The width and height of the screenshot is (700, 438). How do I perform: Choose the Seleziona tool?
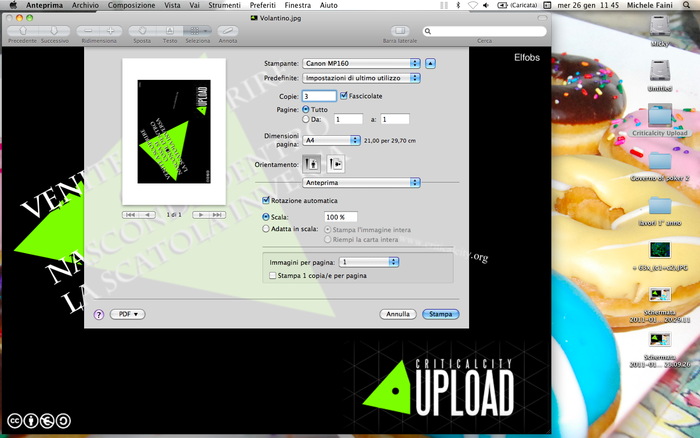(197, 31)
